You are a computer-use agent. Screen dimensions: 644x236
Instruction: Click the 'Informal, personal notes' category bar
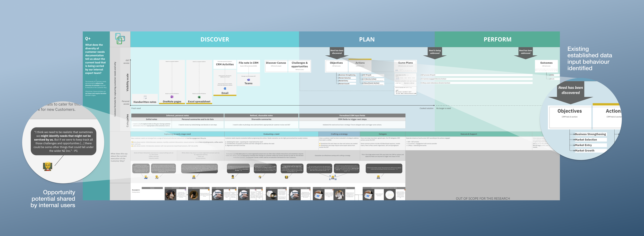[x=177, y=115]
